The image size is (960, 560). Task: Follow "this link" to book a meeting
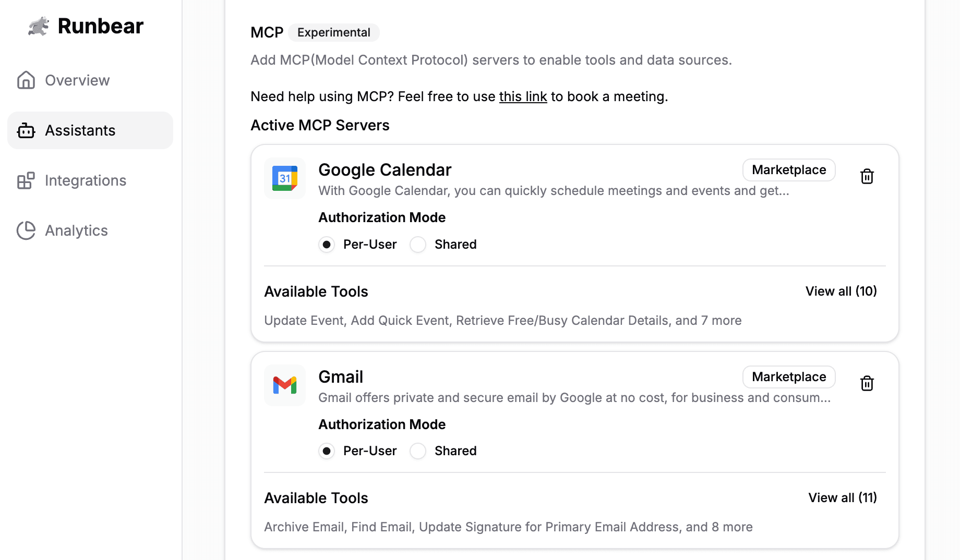tap(523, 96)
